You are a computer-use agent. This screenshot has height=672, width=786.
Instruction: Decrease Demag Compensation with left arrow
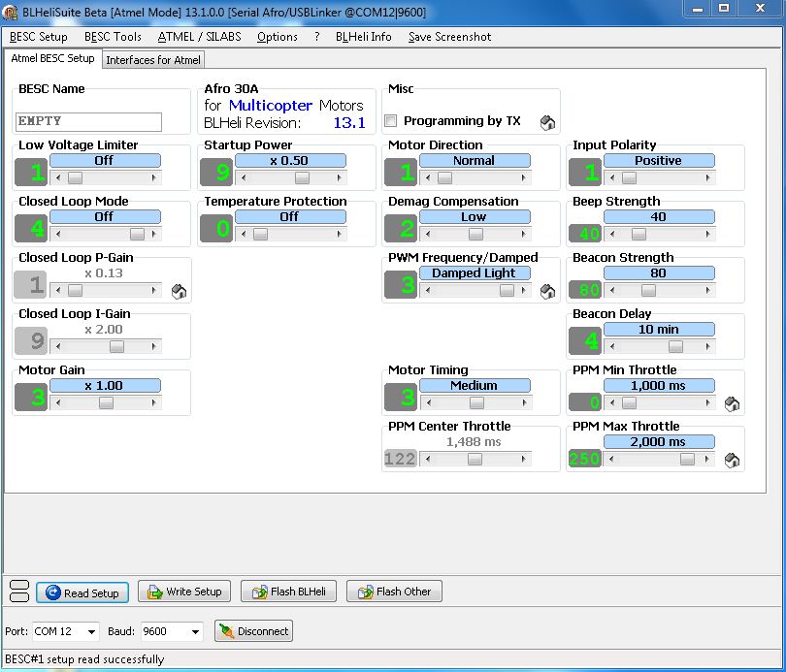428,234
